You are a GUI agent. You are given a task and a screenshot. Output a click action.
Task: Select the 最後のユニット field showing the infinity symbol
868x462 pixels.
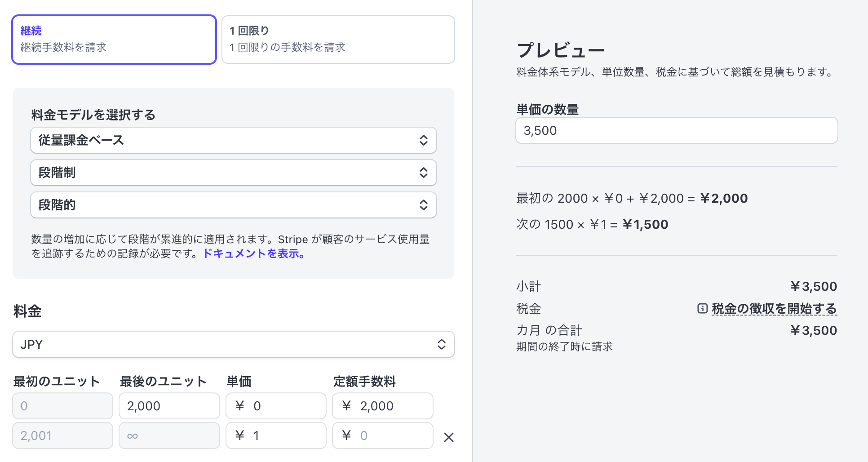[x=169, y=435]
